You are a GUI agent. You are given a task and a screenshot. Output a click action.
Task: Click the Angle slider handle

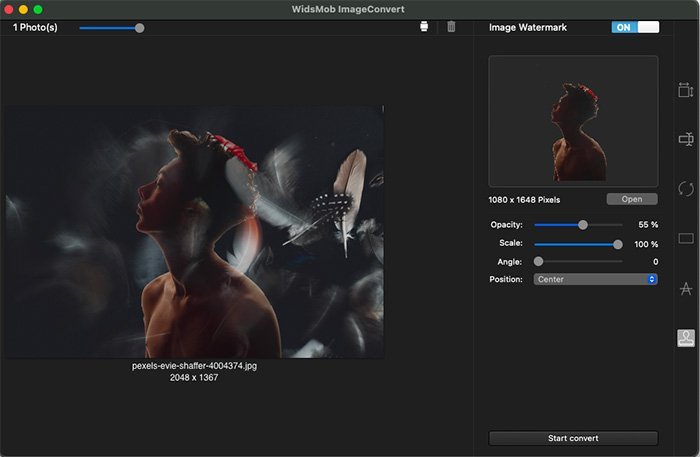click(539, 262)
